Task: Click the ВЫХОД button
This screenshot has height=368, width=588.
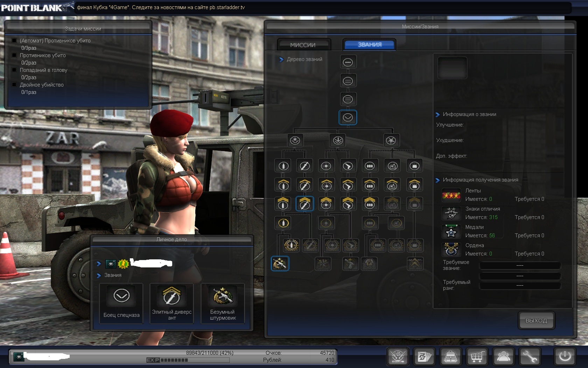Action: (536, 320)
